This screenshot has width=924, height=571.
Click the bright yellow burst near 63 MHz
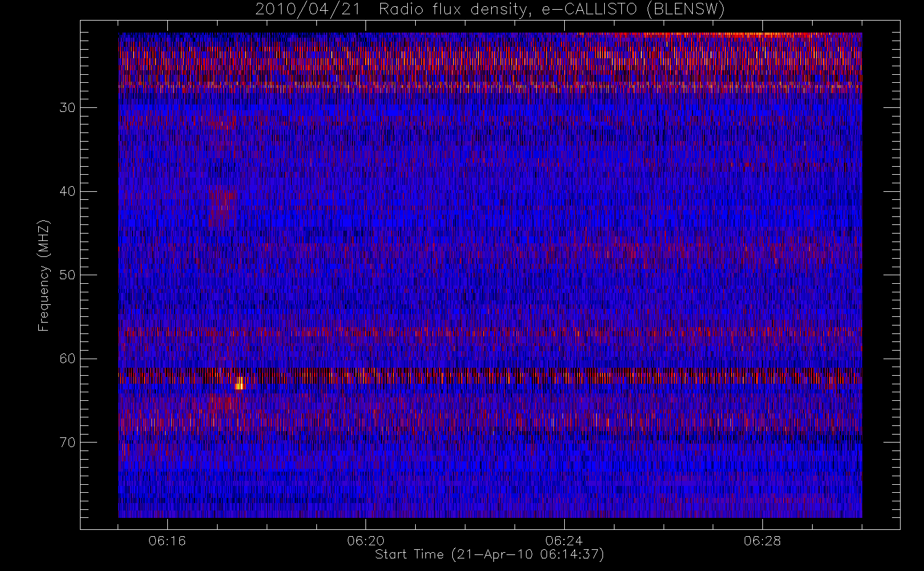[240, 383]
